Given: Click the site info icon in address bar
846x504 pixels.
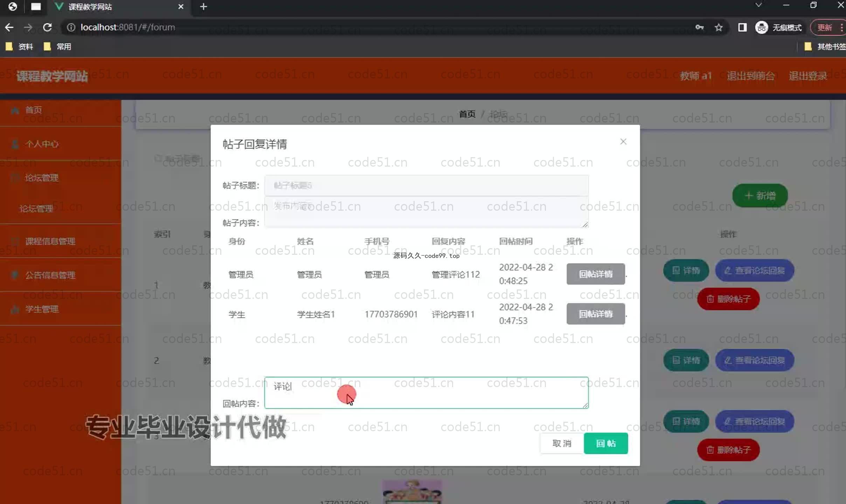Looking at the screenshot, I should tap(71, 27).
